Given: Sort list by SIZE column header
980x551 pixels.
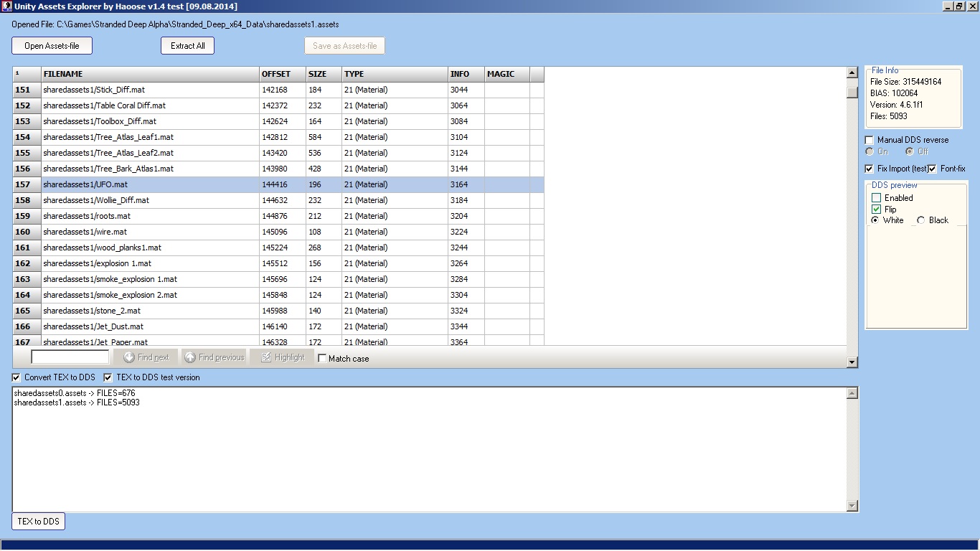Looking at the screenshot, I should tap(324, 74).
